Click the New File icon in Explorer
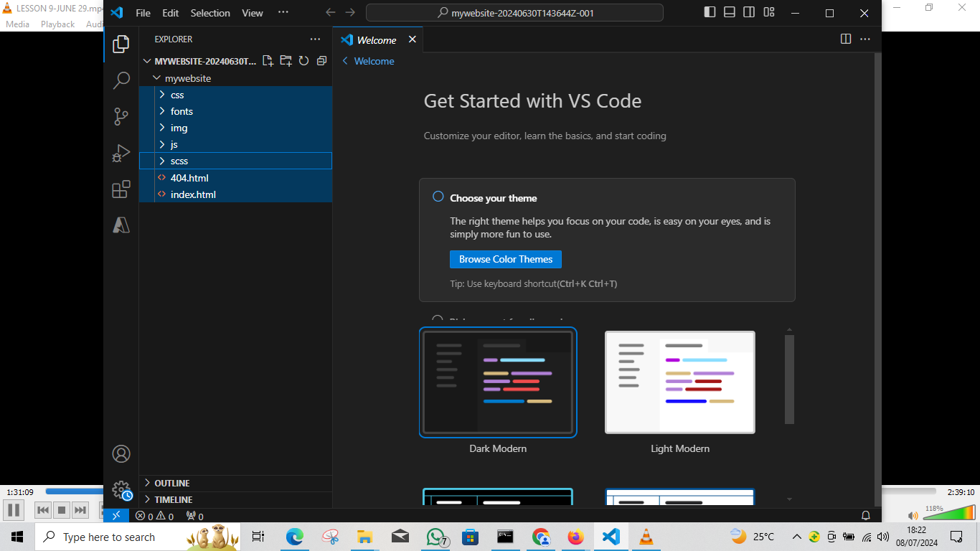The height and width of the screenshot is (551, 980). coord(268,61)
